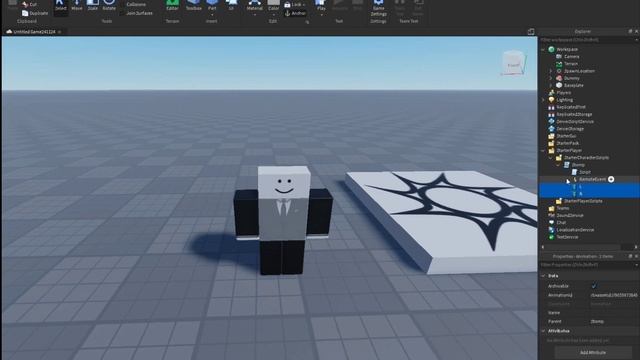Select the Baseplate part icon
The height and width of the screenshot is (360, 640).
(x=559, y=86)
